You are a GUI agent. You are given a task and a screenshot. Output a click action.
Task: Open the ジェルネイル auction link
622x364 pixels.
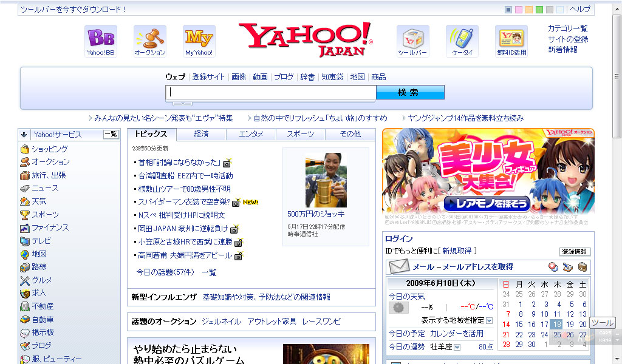[x=221, y=321]
